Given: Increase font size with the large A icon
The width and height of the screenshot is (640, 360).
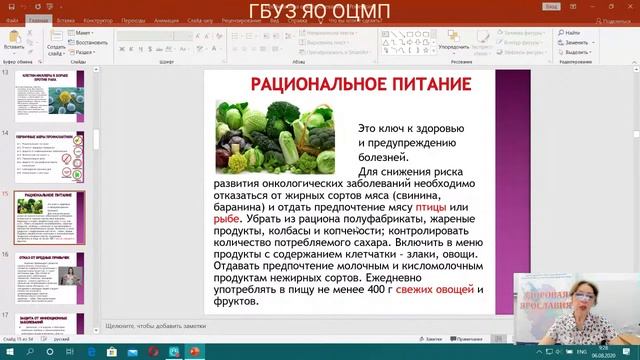Looking at the screenshot, I should point(198,36).
